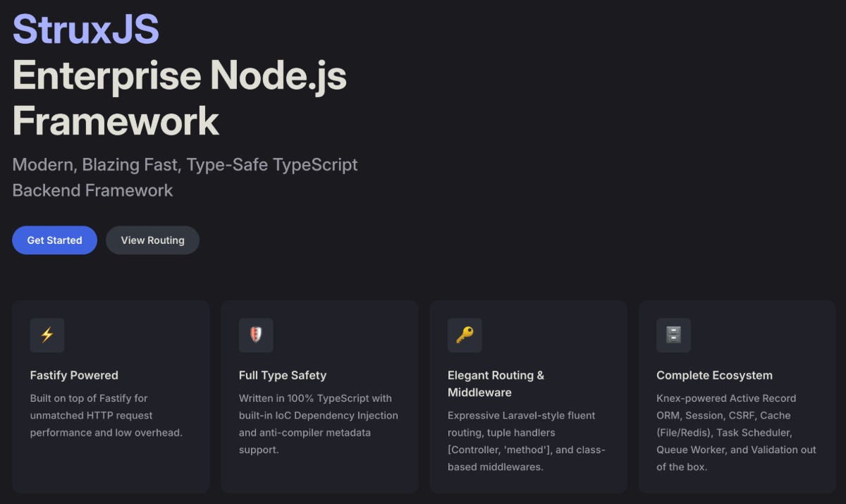The image size is (846, 504).
Task: Select the Fastify Powered heading
Action: [74, 375]
